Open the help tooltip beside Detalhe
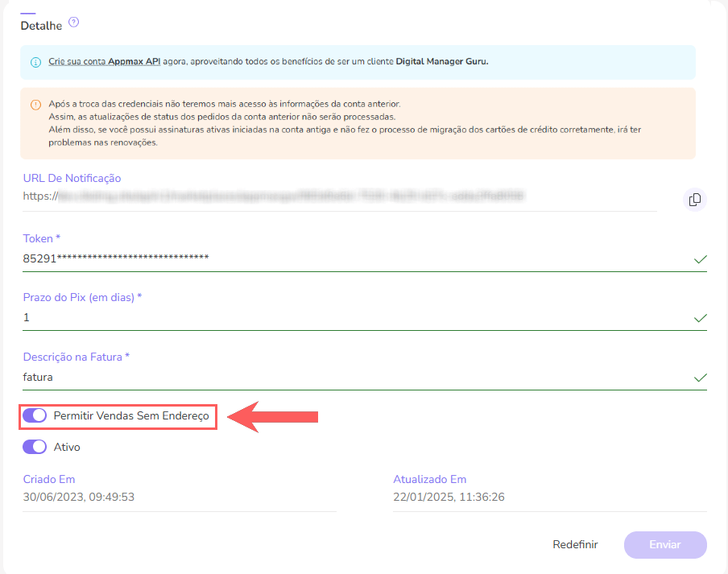Image resolution: width=728 pixels, height=574 pixels. click(73, 23)
